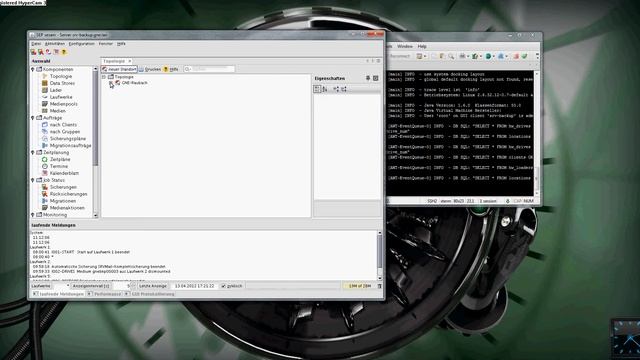
Task: Click the neuer Standort button
Action: pyautogui.click(x=119, y=69)
